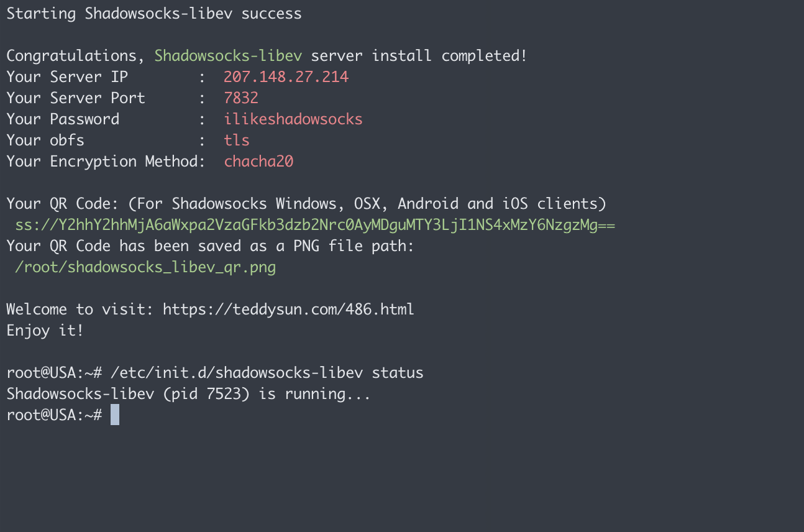Click the /root/shadowsocks_libev_qr.png file path
The image size is (804, 532).
click(145, 267)
